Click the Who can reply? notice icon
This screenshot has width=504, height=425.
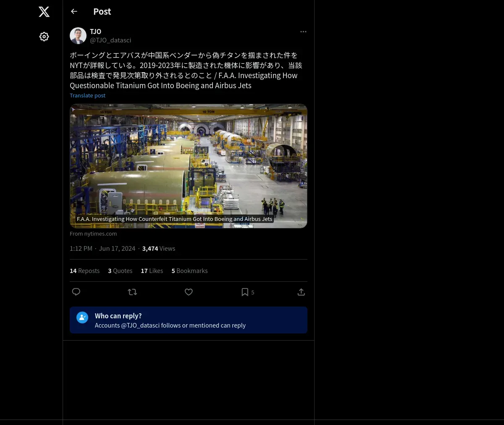pos(82,317)
